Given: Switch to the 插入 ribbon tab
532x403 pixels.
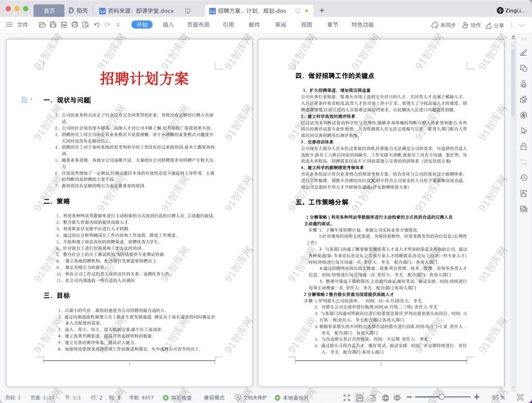Looking at the screenshot, I should pos(168,25).
